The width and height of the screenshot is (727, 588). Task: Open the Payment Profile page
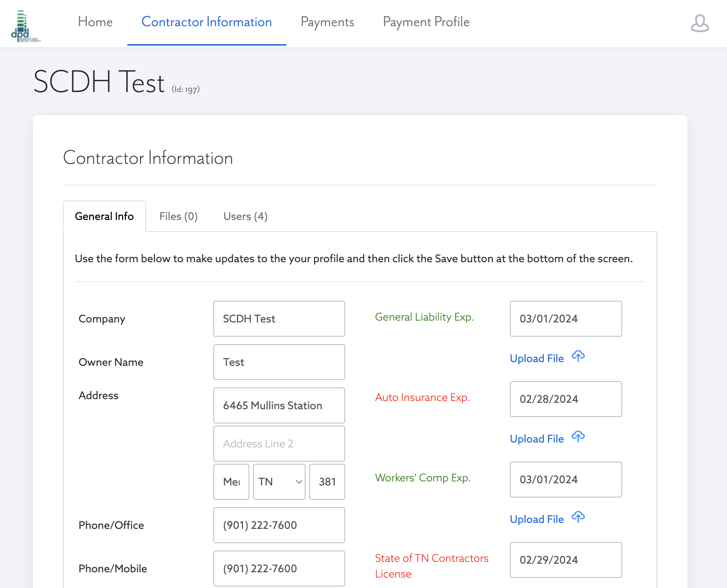(426, 22)
